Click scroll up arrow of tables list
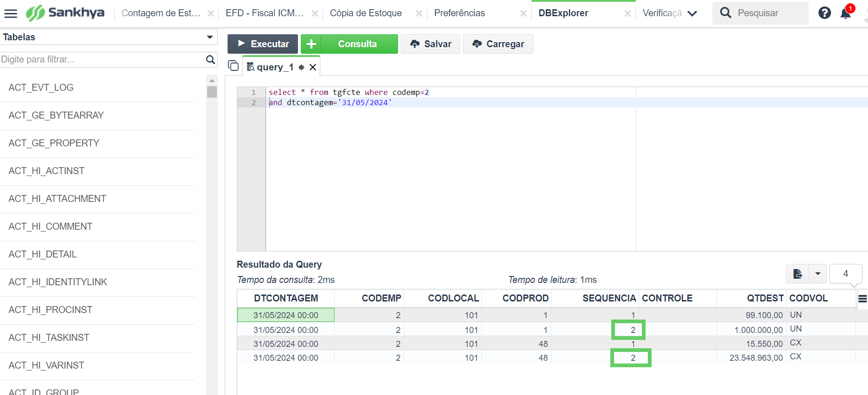 [212, 81]
